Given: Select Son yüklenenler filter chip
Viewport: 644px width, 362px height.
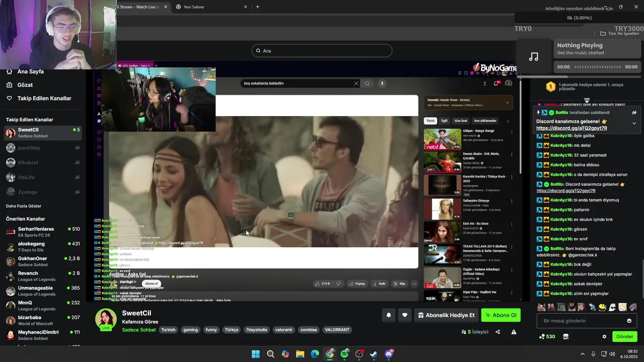Looking at the screenshot, I should (x=485, y=121).
